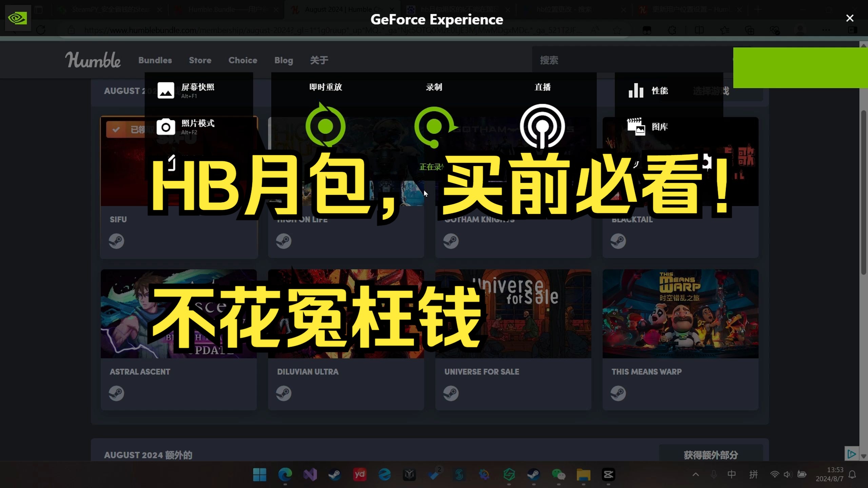Image resolution: width=868 pixels, height=488 pixels.
Task: Open the Bundles menu tab
Action: click(155, 60)
